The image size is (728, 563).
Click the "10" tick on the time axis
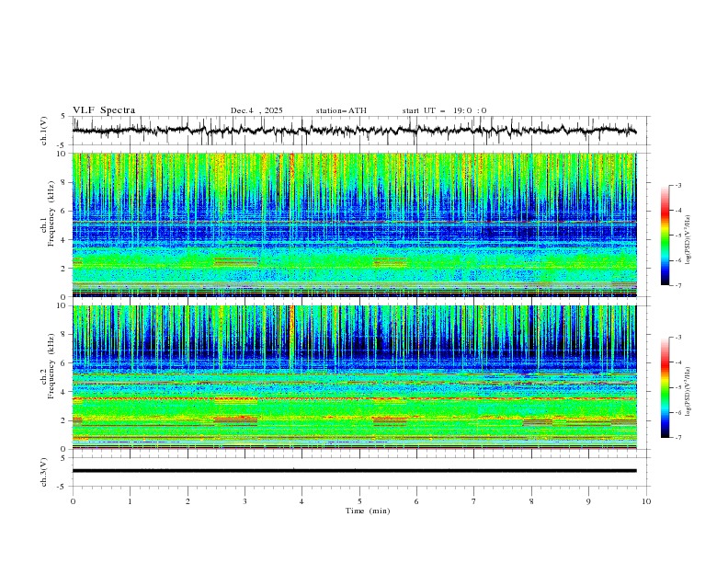point(646,501)
